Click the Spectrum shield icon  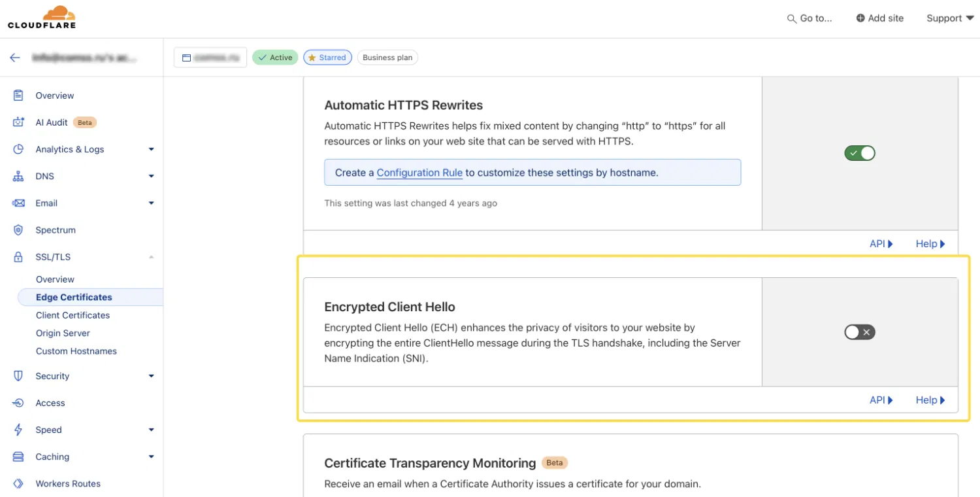[x=18, y=230]
